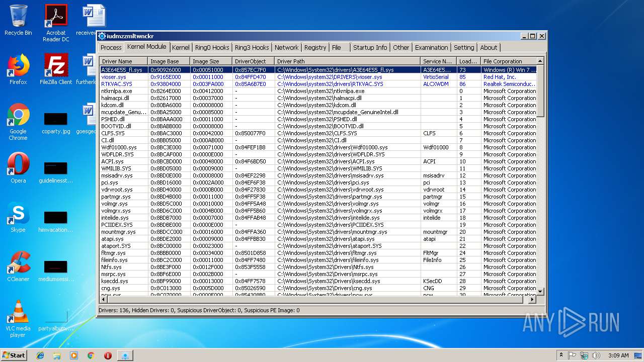This screenshot has height=362, width=644.
Task: Open the Start menu
Action: (x=14, y=355)
